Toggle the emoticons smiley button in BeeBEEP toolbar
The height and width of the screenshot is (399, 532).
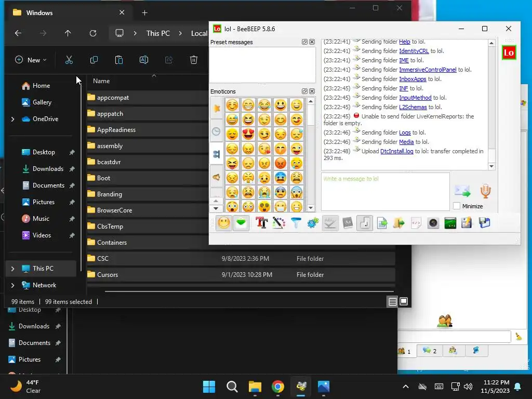click(223, 223)
